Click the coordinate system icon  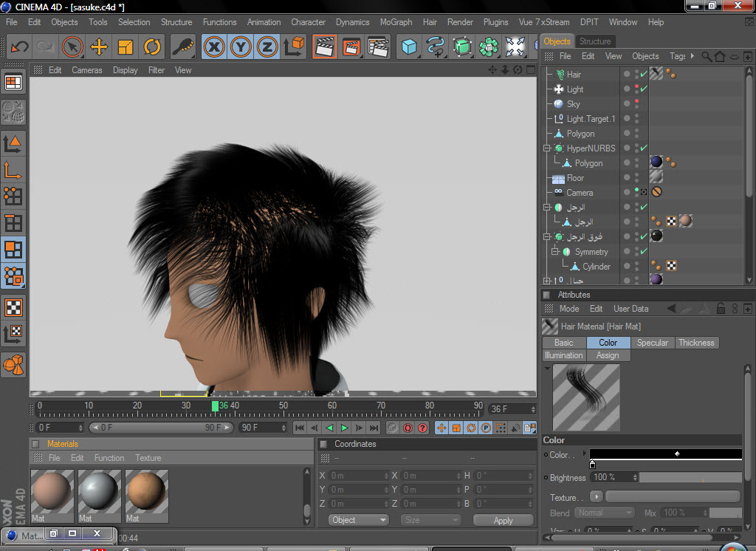(294, 47)
